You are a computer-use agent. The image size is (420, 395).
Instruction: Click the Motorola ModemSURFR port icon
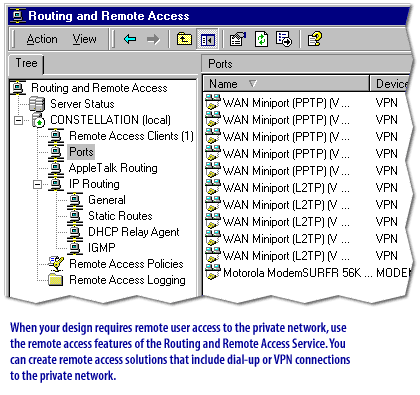tap(213, 272)
